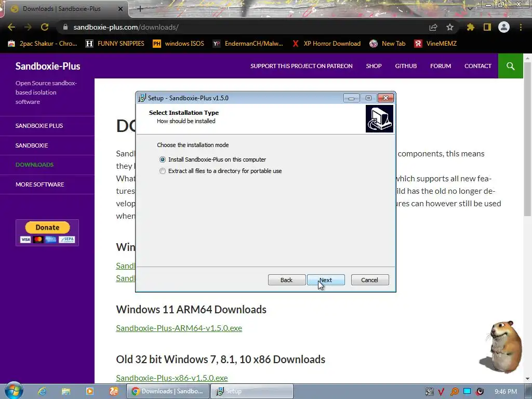Image resolution: width=532 pixels, height=399 pixels.
Task: Toggle Chrome side panel icon
Action: coord(487,27)
